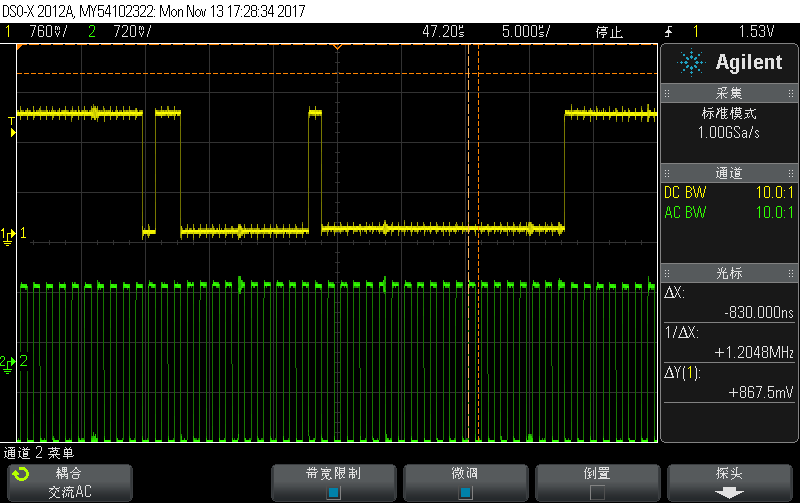Click the trigger time reference triangle at top
800x503 pixels.
(x=337, y=47)
